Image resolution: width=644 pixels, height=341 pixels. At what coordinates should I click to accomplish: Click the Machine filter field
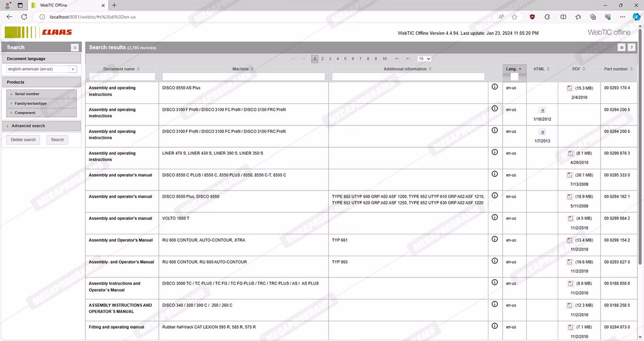pyautogui.click(x=243, y=76)
